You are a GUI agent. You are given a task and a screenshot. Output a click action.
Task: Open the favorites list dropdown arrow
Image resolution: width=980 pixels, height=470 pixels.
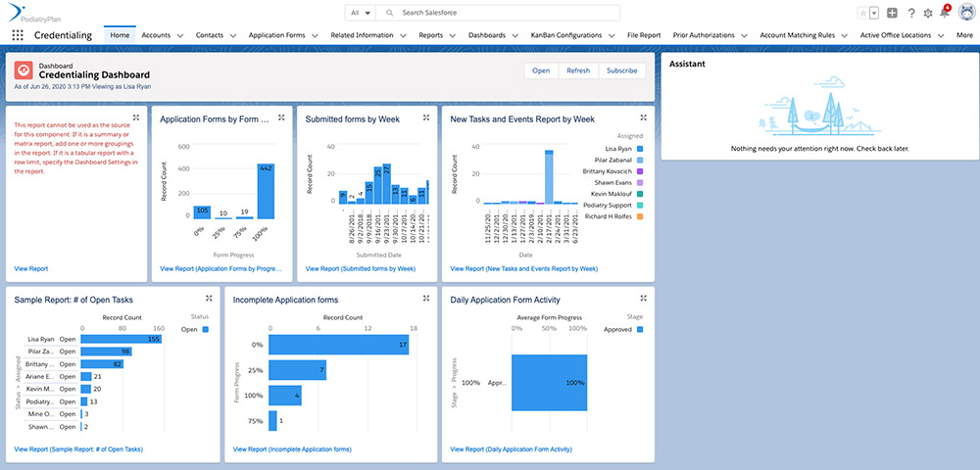[x=874, y=13]
